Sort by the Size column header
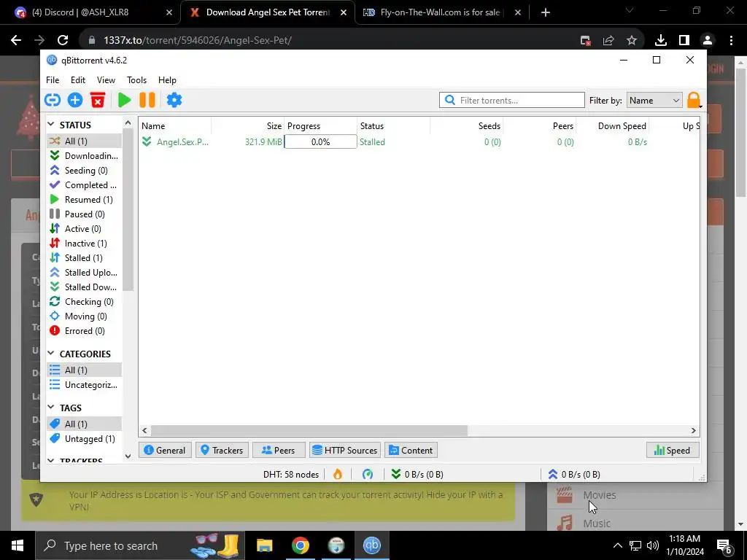This screenshot has width=747, height=560. [248, 125]
